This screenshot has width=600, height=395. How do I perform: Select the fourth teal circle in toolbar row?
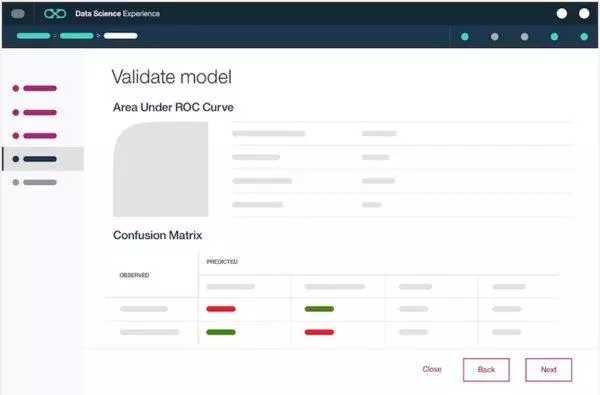[x=554, y=37]
